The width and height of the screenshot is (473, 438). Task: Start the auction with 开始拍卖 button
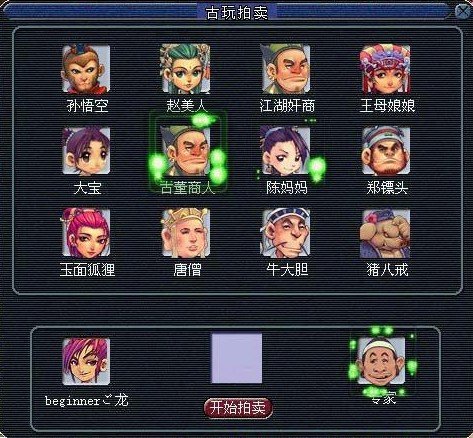point(238,408)
